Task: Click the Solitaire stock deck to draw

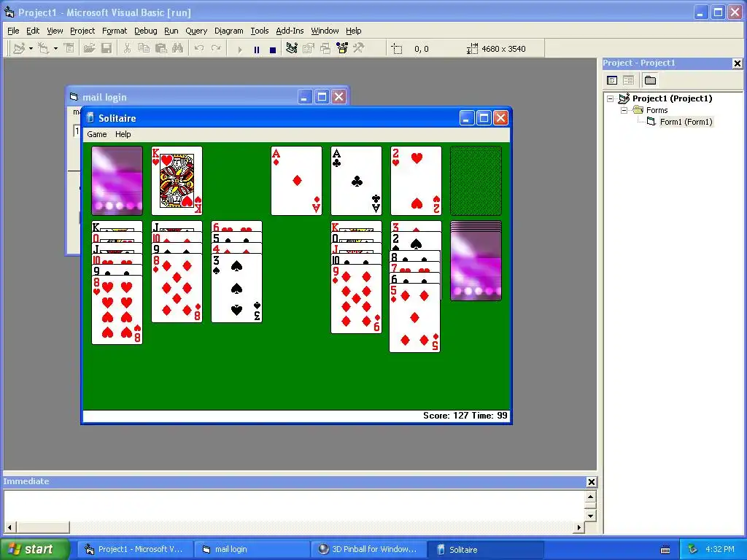Action: pyautogui.click(x=117, y=181)
